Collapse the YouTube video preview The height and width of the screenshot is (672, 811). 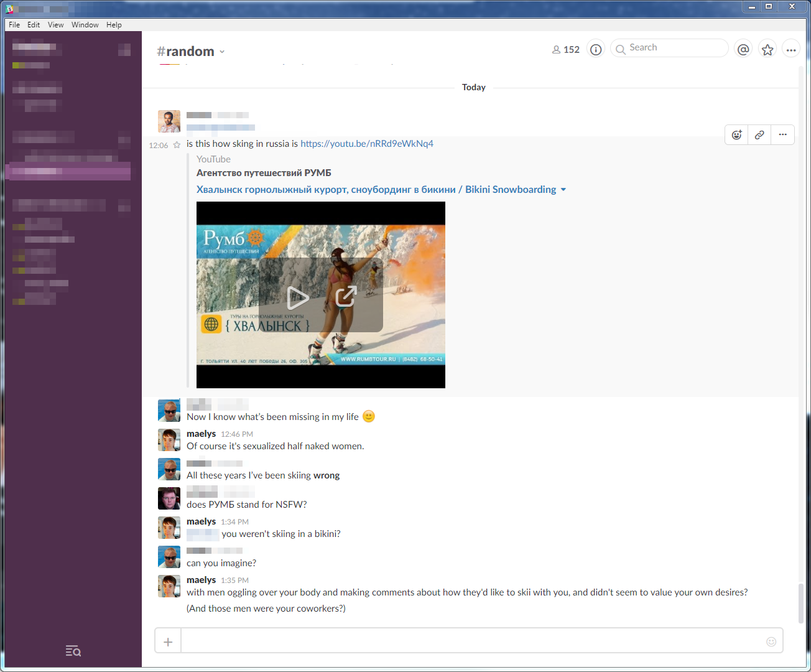[x=563, y=190]
